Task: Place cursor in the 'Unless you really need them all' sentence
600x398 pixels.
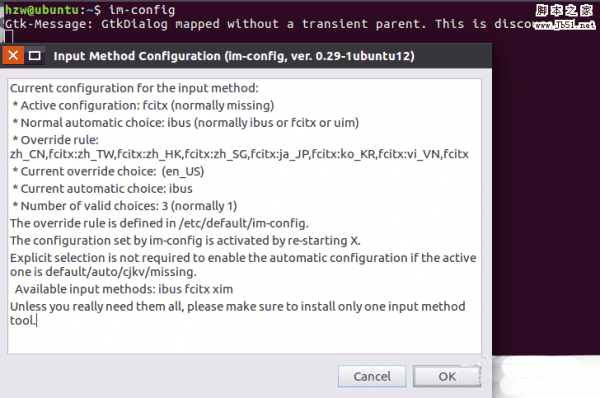Action: point(238,313)
